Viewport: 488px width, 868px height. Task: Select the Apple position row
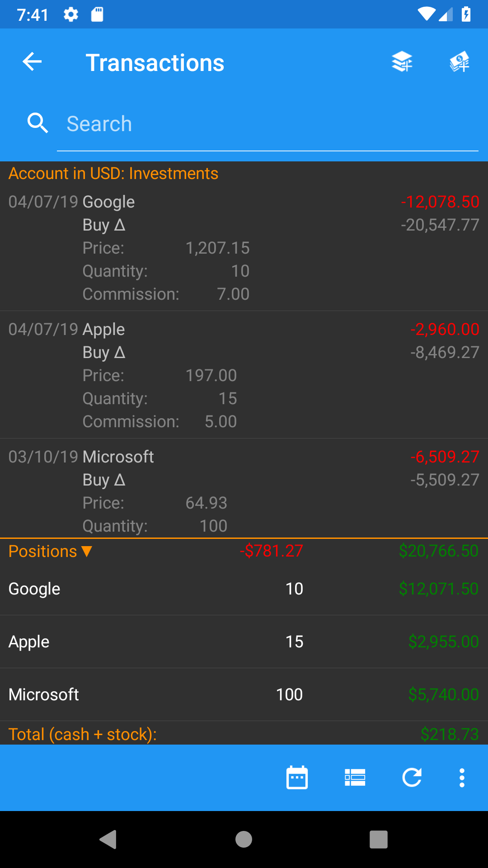pyautogui.click(x=244, y=642)
